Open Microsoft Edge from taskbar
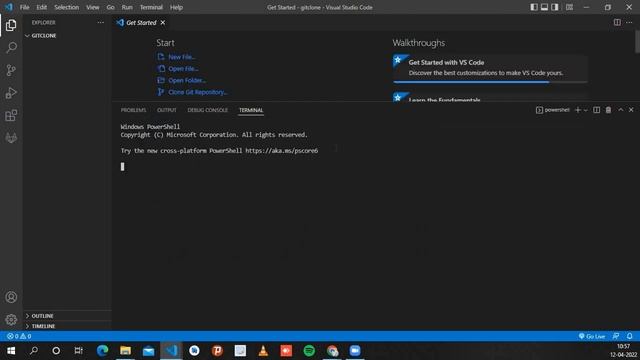 [102, 351]
